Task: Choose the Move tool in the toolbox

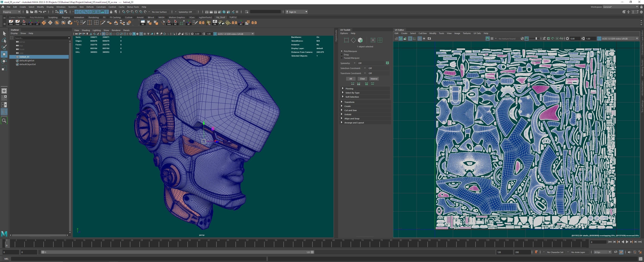Action: click(4, 54)
